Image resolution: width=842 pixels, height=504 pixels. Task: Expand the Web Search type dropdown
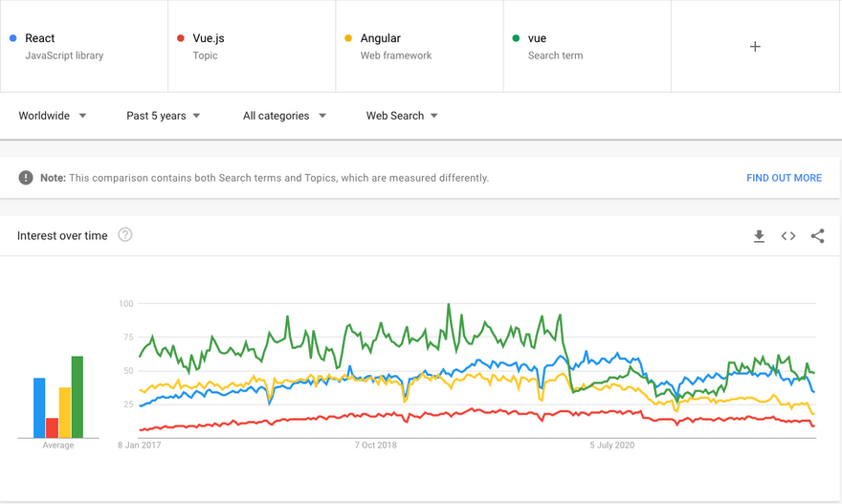(x=402, y=116)
